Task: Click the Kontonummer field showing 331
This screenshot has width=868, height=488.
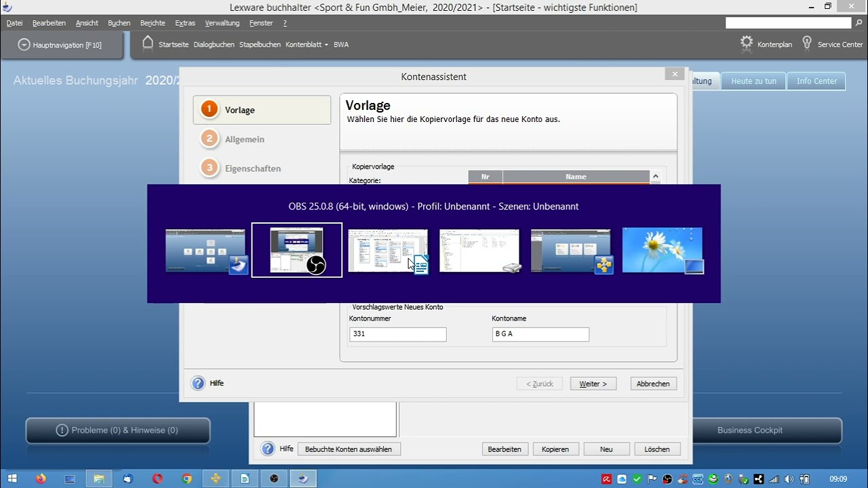Action: (398, 334)
